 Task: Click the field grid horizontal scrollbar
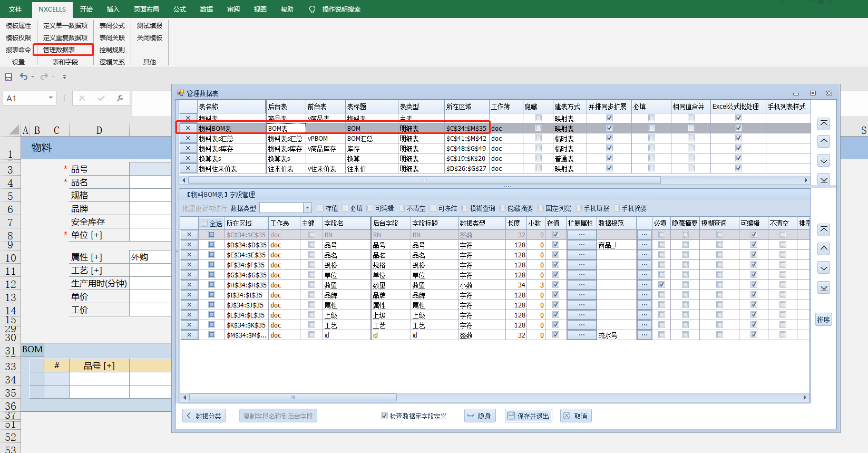[x=292, y=398]
